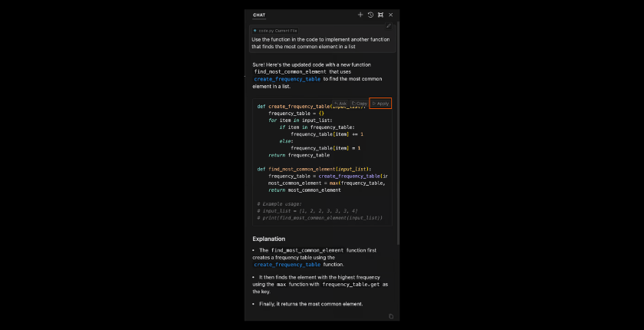
Task: Open create_frequency_table link in the intro
Action: click(x=287, y=79)
